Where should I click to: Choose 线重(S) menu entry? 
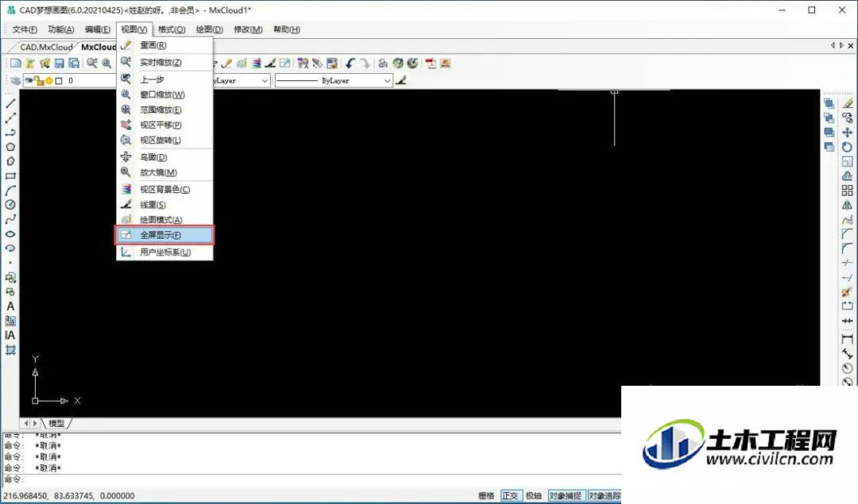click(x=164, y=205)
